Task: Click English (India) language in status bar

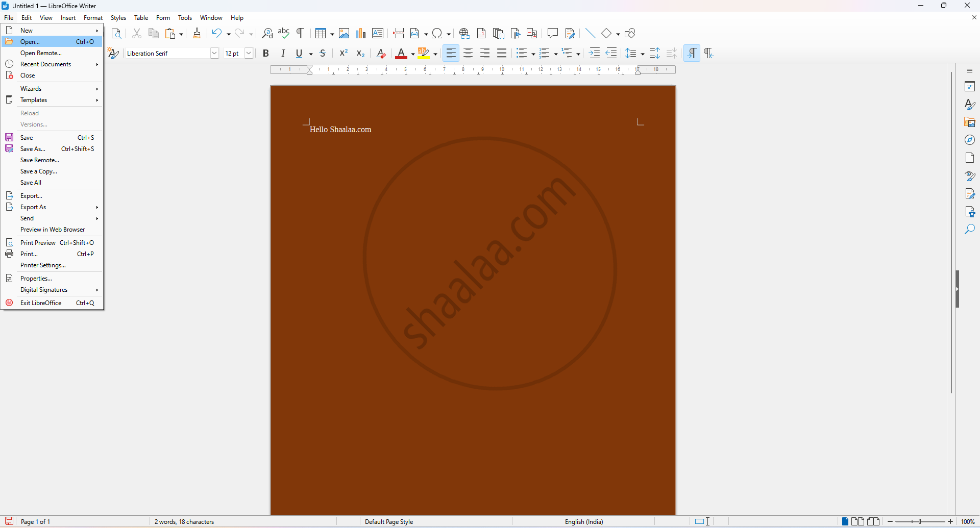Action: click(584, 522)
